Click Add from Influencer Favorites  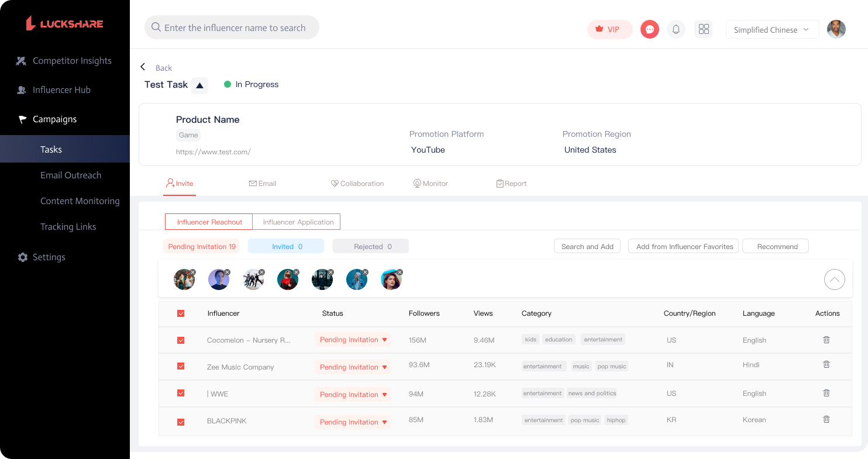pos(684,246)
